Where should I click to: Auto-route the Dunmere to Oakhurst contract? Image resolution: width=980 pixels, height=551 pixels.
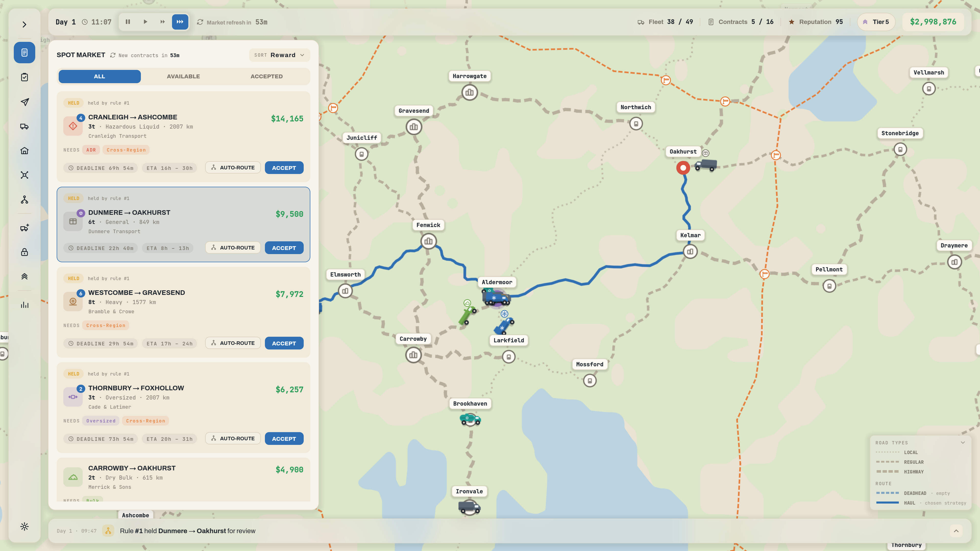coord(233,247)
